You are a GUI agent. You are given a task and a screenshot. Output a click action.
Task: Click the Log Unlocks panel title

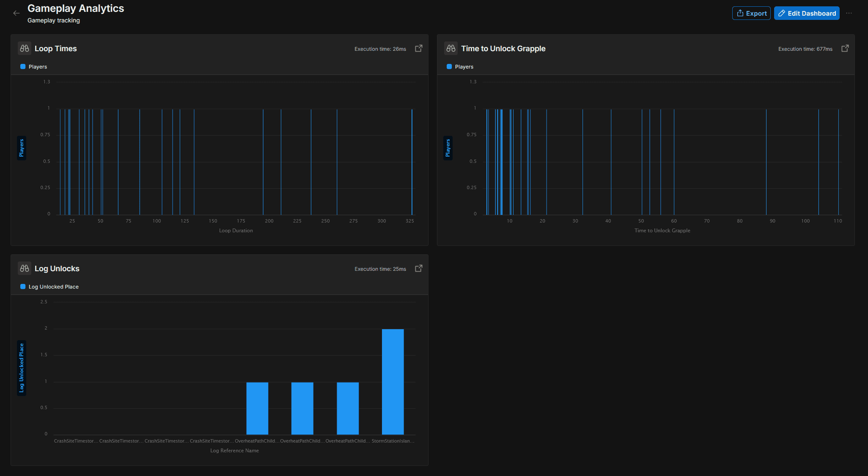[57, 269]
